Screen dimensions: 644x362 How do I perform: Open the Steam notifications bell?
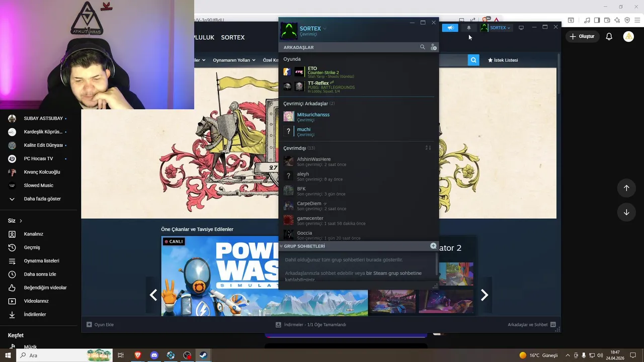(469, 28)
